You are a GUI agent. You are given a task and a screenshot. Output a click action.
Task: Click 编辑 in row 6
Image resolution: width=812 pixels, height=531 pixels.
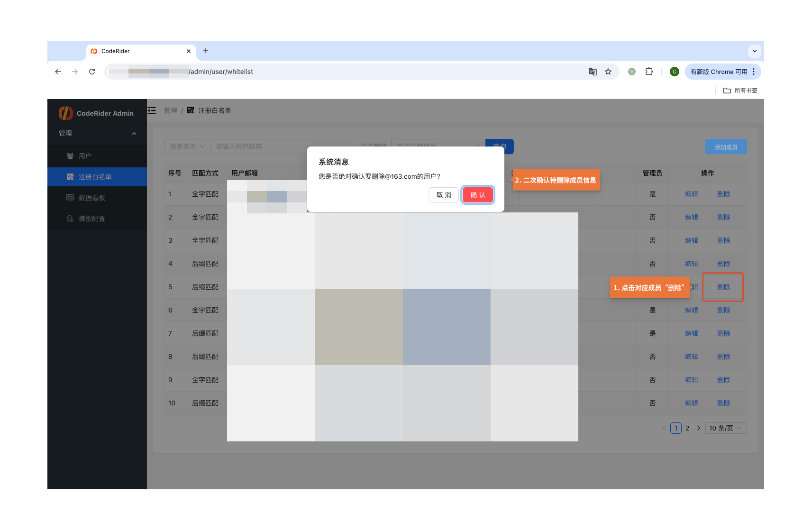[x=692, y=310]
